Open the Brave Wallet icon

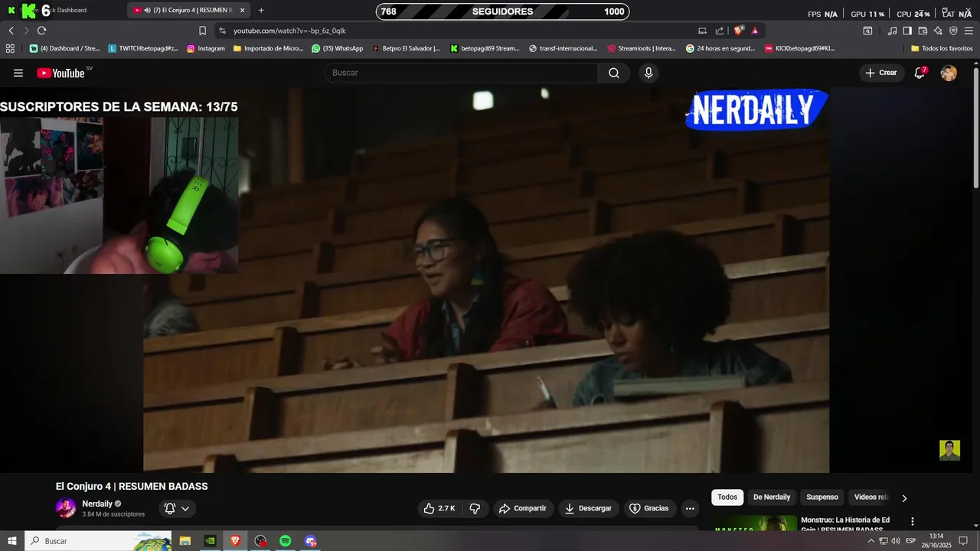click(x=923, y=31)
